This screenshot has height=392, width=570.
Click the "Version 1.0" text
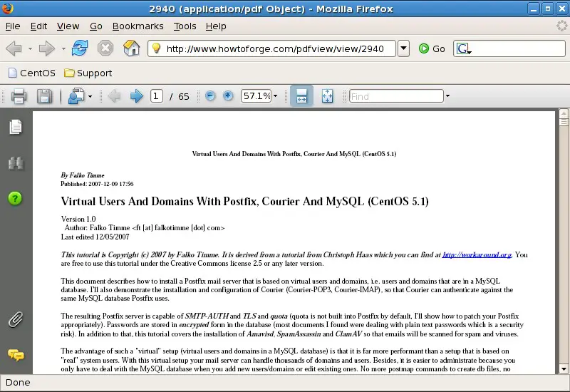(78, 219)
